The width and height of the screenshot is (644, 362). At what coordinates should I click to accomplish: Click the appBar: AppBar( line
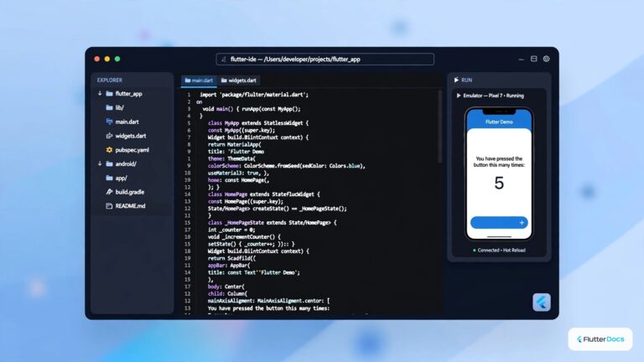coord(229,266)
